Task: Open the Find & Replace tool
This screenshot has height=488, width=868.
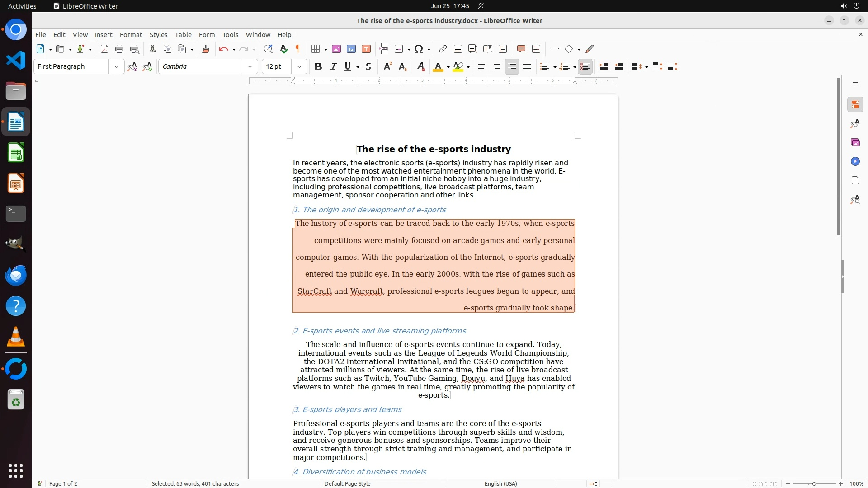Action: (268, 49)
